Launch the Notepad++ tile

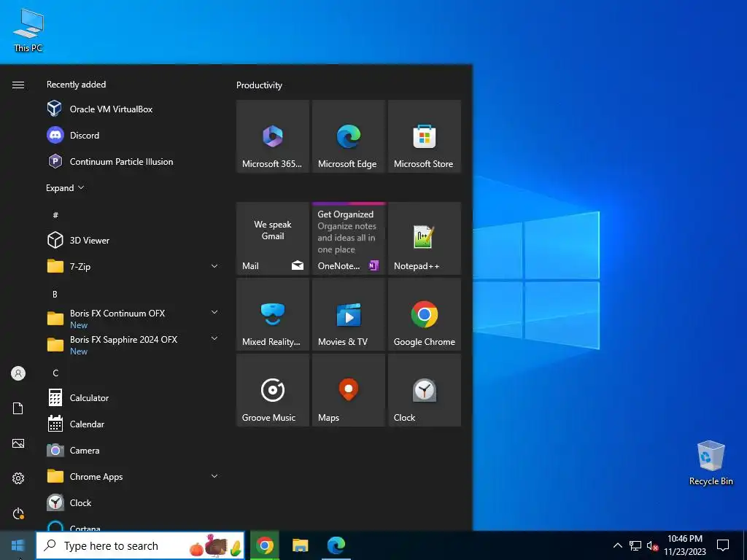click(x=425, y=238)
